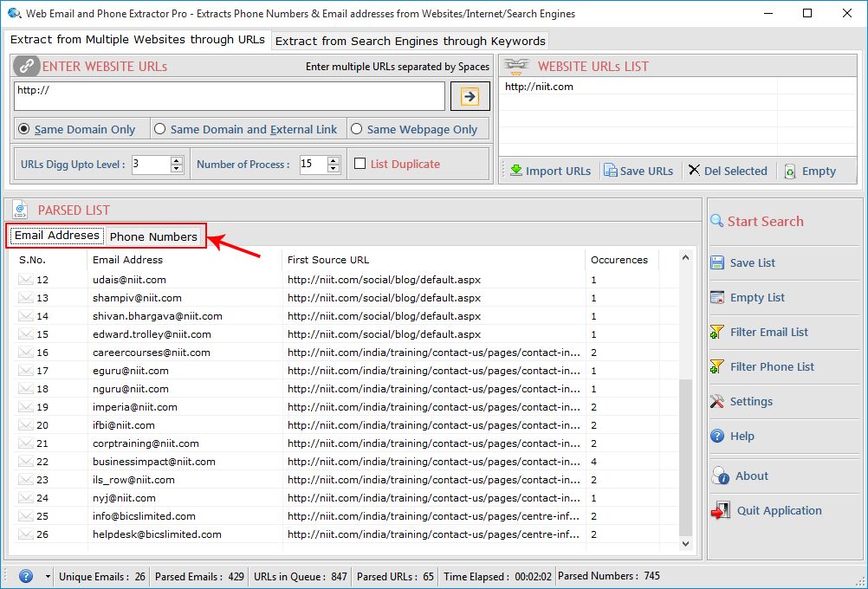Click the envelope icon on row 20
Screen dimensions: 868x589
point(25,425)
